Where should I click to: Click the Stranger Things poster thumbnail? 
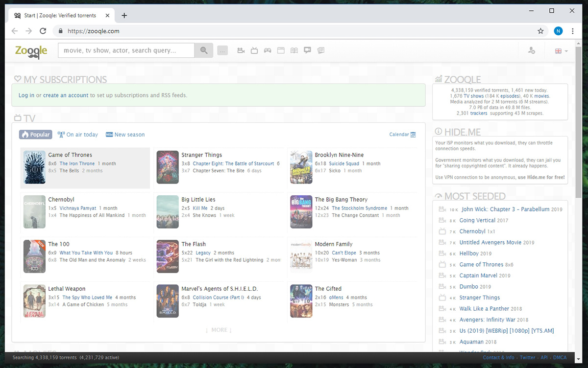pyautogui.click(x=168, y=167)
